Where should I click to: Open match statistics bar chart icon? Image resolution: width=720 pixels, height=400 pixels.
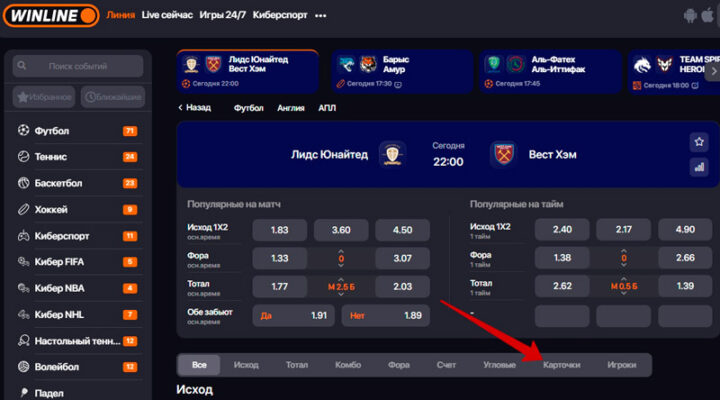[699, 167]
